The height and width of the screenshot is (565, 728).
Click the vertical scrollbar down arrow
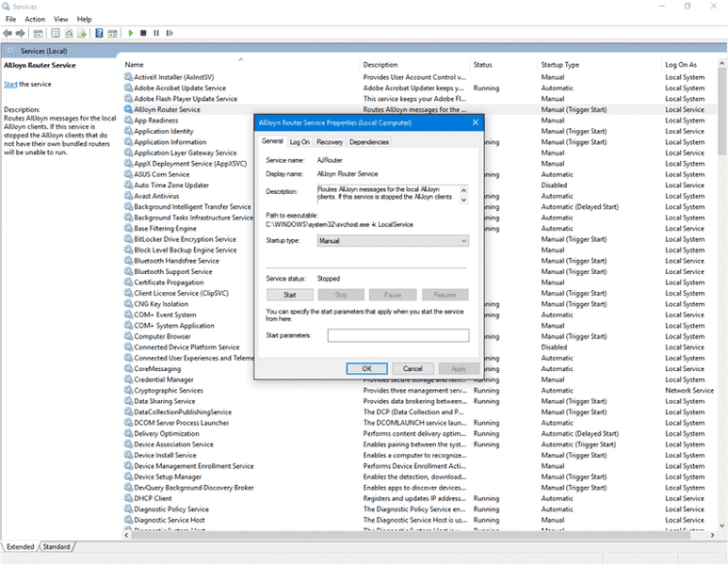pyautogui.click(x=722, y=525)
